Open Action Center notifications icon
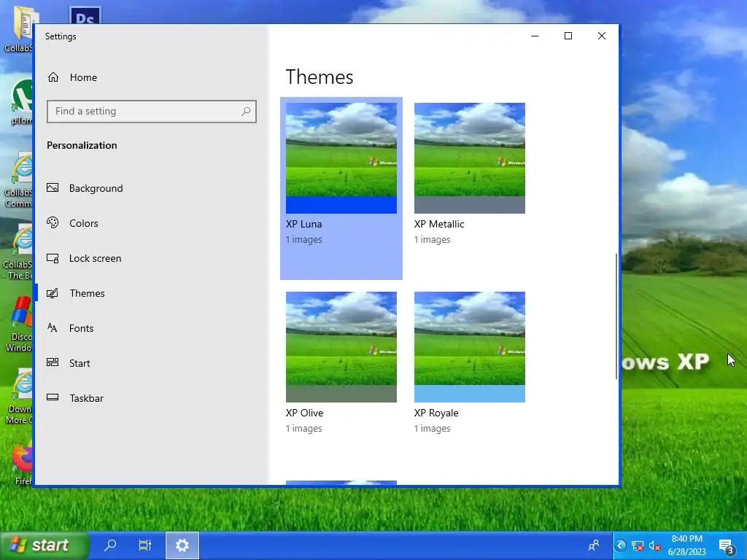This screenshot has width=747, height=560. 727,545
